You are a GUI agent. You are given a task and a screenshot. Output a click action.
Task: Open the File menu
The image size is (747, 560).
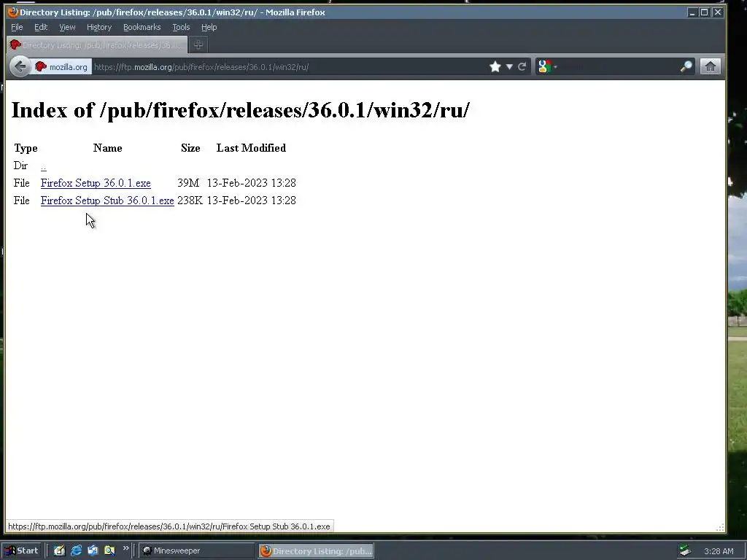tap(18, 27)
